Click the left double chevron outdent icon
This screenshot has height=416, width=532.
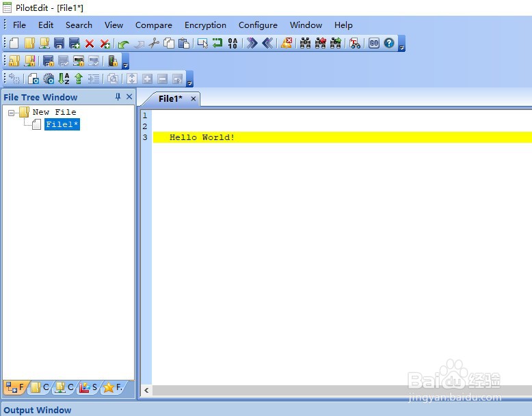pyautogui.click(x=267, y=43)
